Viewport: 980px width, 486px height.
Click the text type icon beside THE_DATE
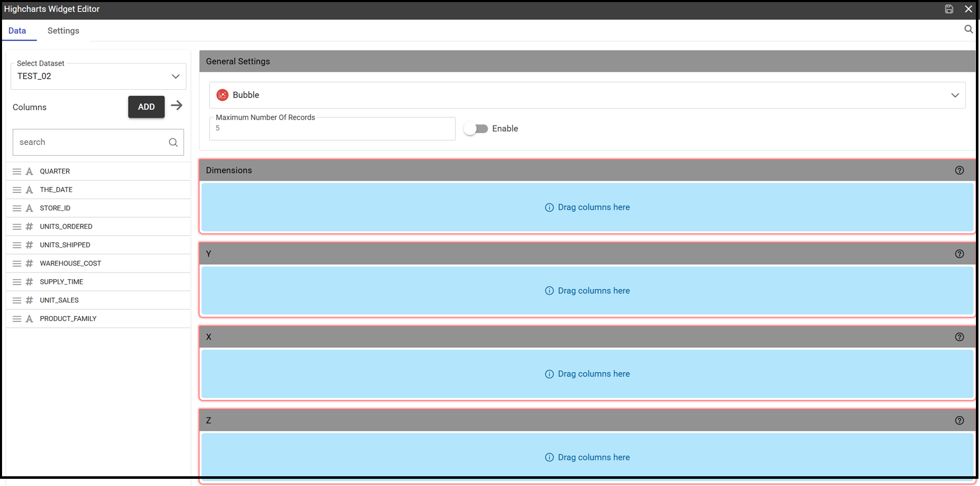29,190
